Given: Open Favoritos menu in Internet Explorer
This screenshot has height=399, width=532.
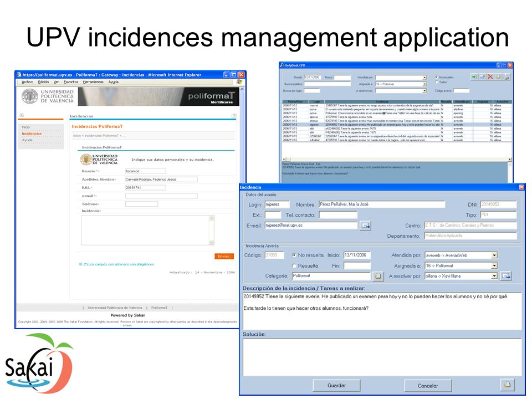Looking at the screenshot, I should (71, 82).
